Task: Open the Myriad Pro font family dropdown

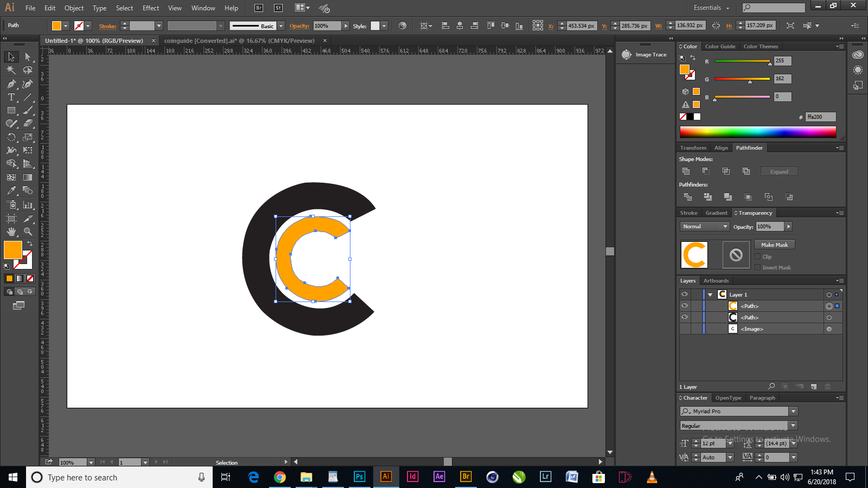Action: (793, 412)
